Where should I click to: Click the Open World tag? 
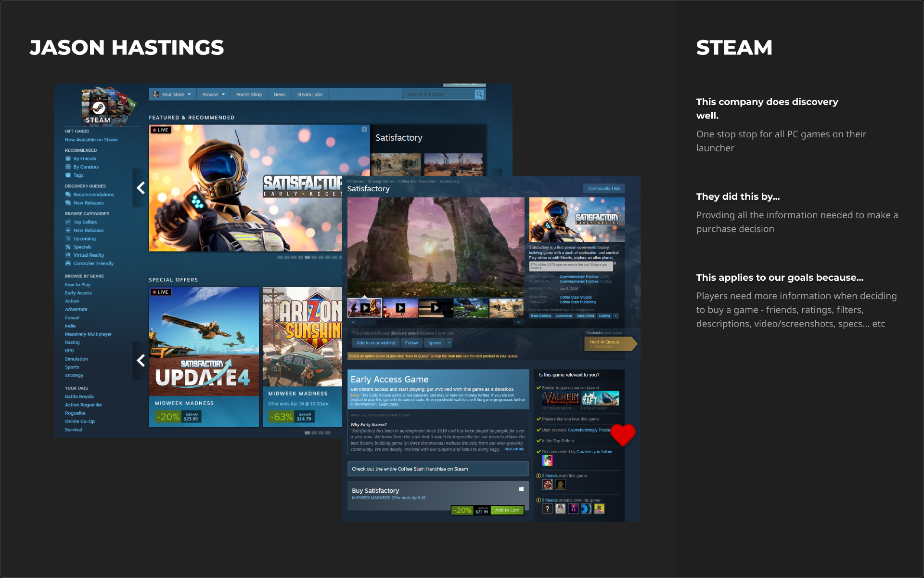pyautogui.click(x=585, y=316)
